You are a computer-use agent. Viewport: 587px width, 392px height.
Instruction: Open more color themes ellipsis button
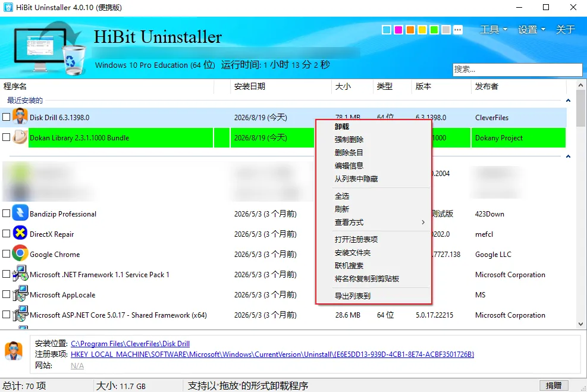click(457, 30)
